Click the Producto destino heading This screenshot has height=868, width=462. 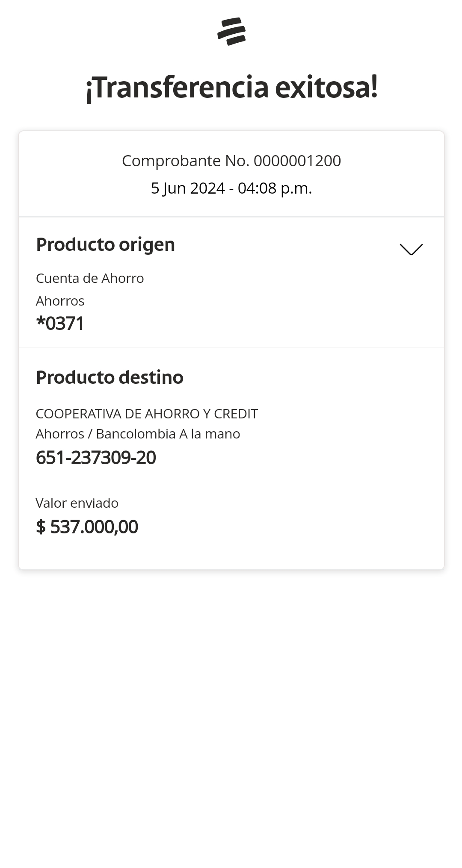pos(110,377)
